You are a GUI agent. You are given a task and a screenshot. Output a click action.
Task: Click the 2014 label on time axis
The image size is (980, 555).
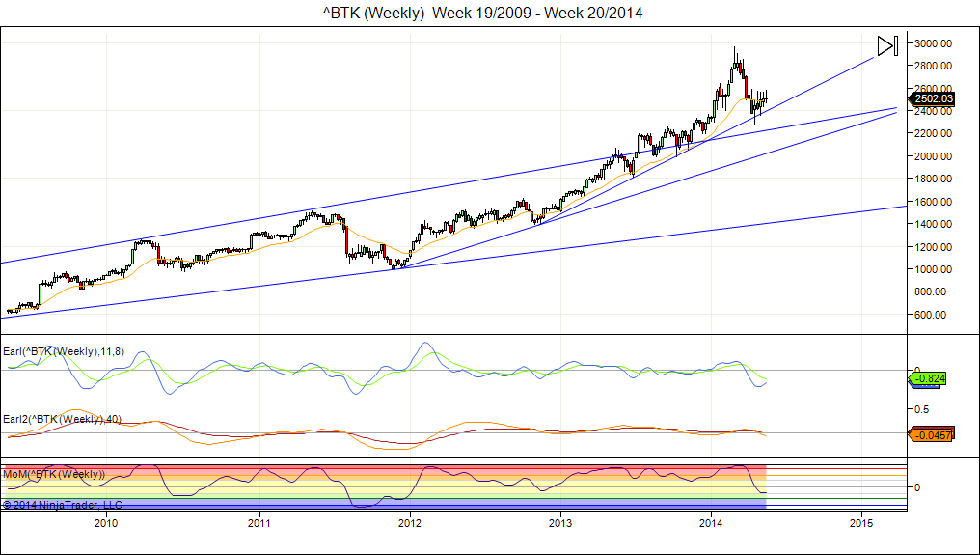[x=712, y=523]
